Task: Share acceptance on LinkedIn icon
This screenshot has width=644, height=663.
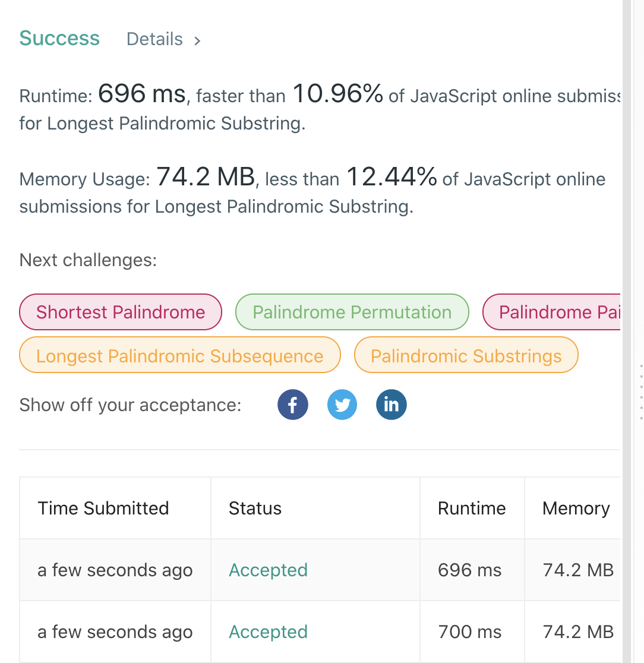Action: click(392, 405)
